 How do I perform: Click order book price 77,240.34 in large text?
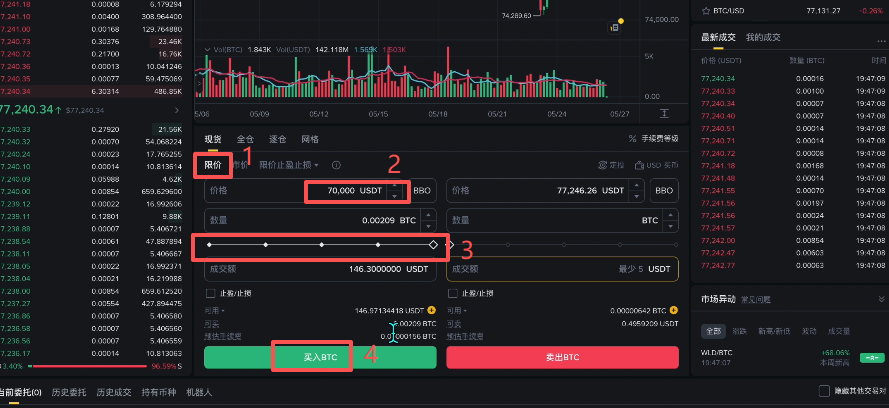(26, 109)
